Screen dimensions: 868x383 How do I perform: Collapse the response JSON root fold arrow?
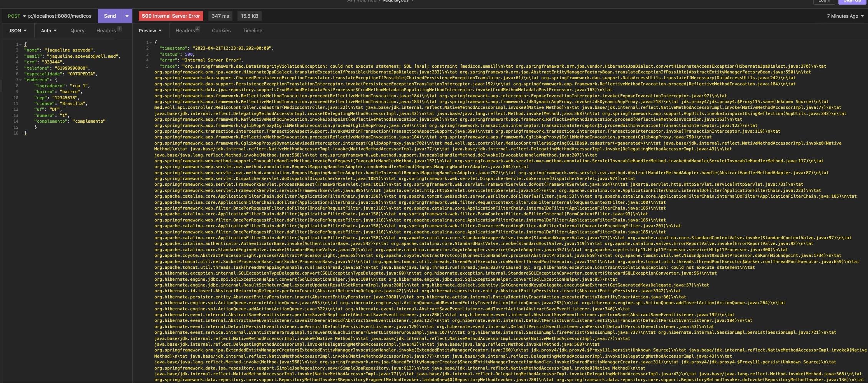(151, 43)
